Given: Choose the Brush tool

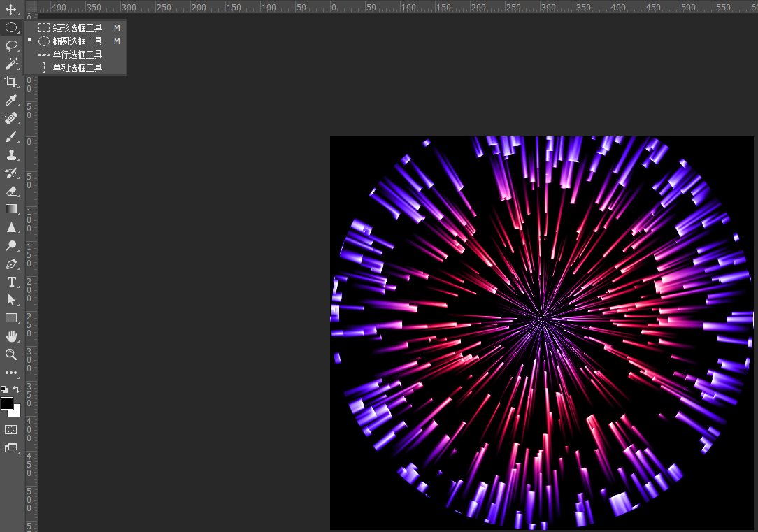Looking at the screenshot, I should [11, 137].
